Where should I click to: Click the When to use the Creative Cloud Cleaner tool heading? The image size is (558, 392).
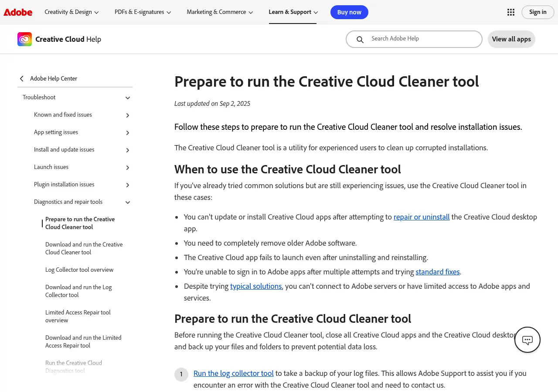pos(288,169)
